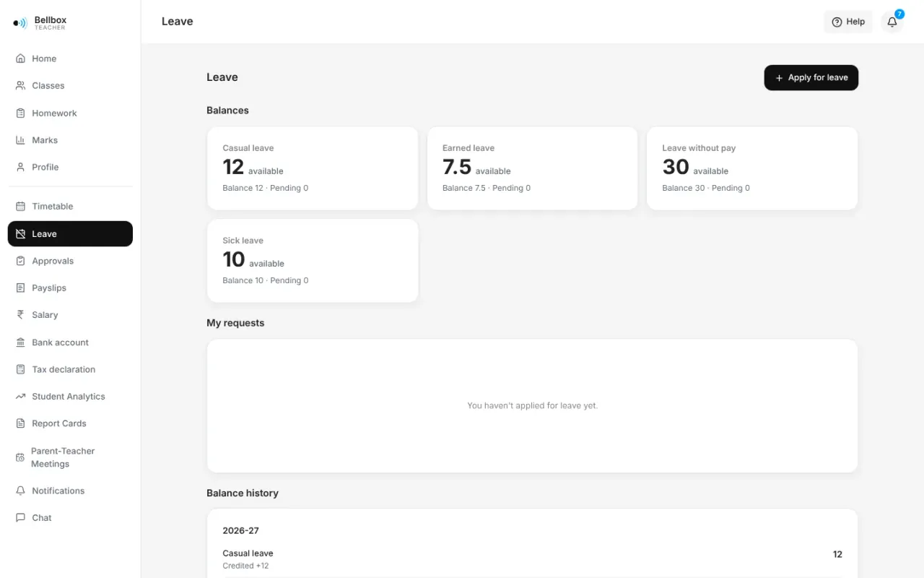Open the Classes menu item
This screenshot has height=578, width=924.
click(70, 85)
